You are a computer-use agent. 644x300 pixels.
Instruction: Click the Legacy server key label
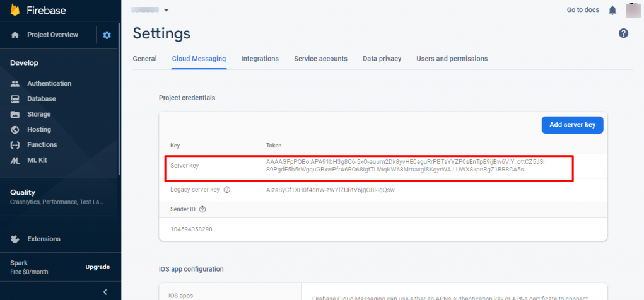click(x=195, y=190)
